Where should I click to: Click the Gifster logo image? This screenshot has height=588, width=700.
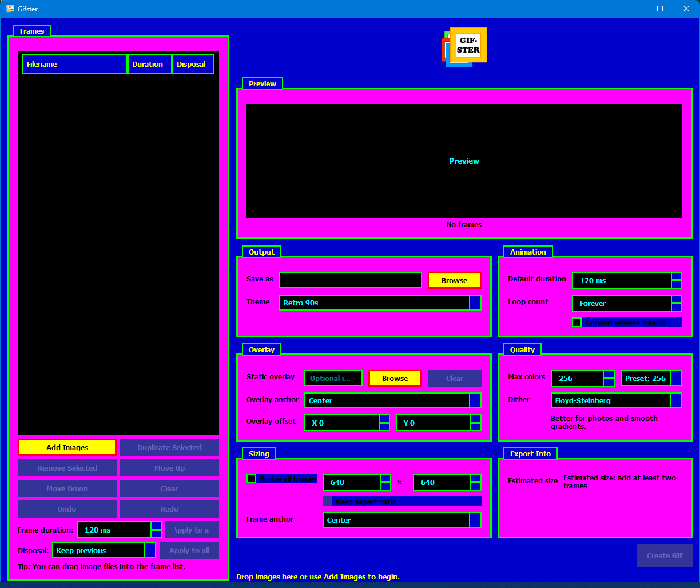pyautogui.click(x=464, y=47)
